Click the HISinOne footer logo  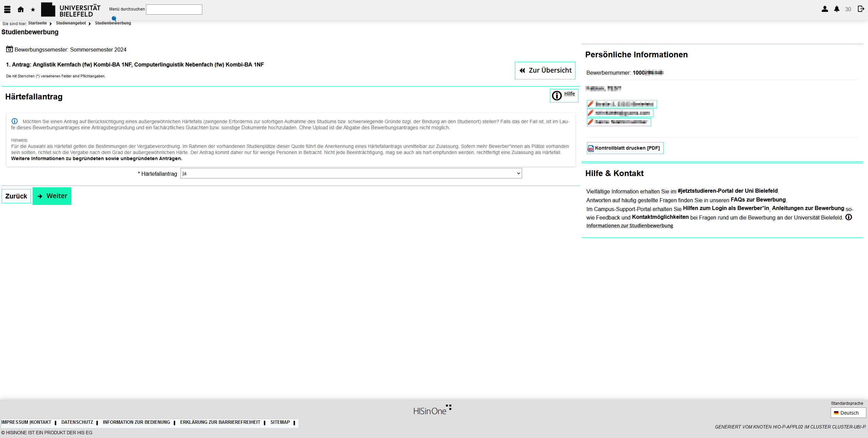(432, 410)
